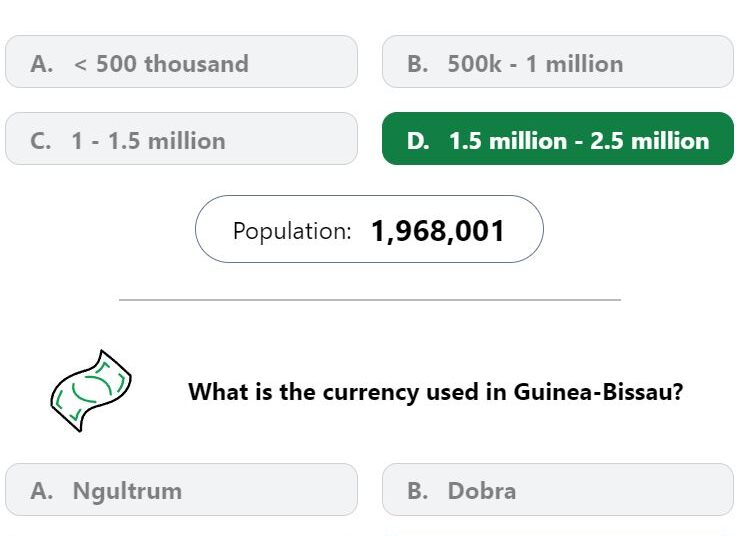The image size is (744, 536).
Task: Click the Population label in the pill
Action: (x=292, y=231)
